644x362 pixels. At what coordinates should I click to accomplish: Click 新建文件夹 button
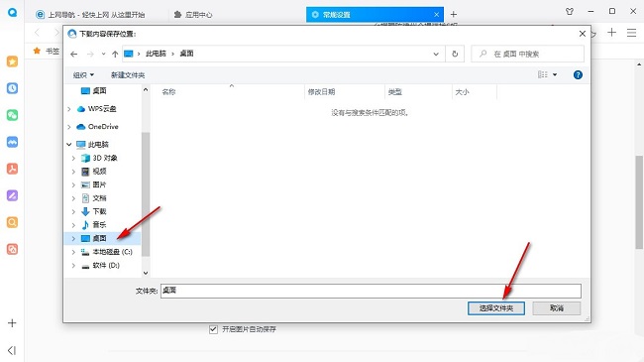[x=128, y=74]
